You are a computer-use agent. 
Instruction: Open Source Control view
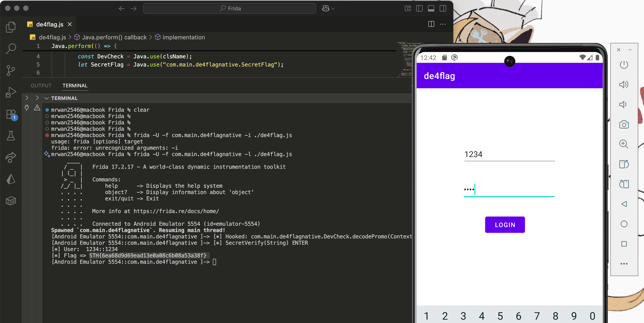11,70
